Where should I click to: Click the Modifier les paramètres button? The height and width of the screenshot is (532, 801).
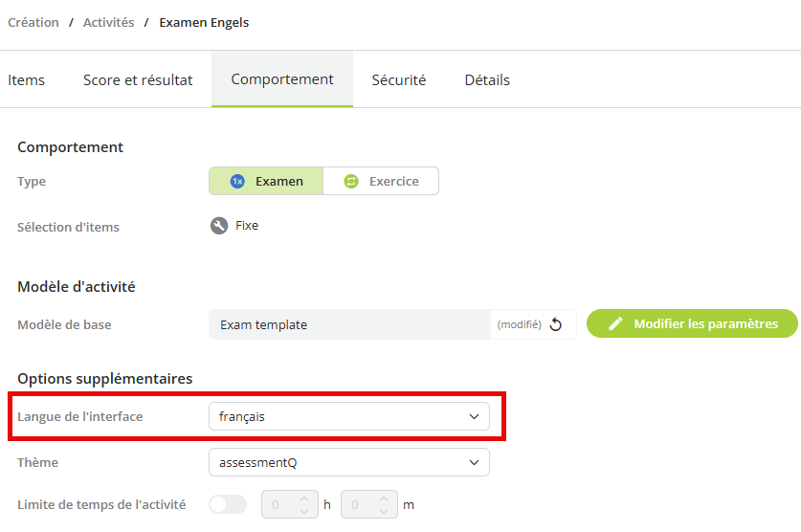coord(692,323)
